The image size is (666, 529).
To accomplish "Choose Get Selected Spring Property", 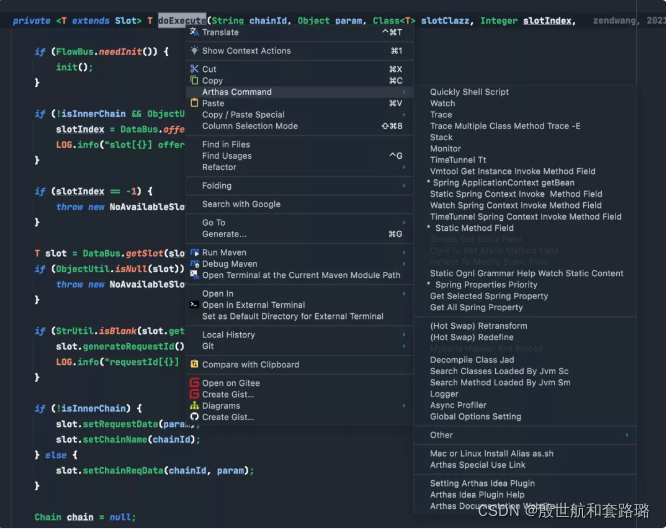I will (x=525, y=296).
